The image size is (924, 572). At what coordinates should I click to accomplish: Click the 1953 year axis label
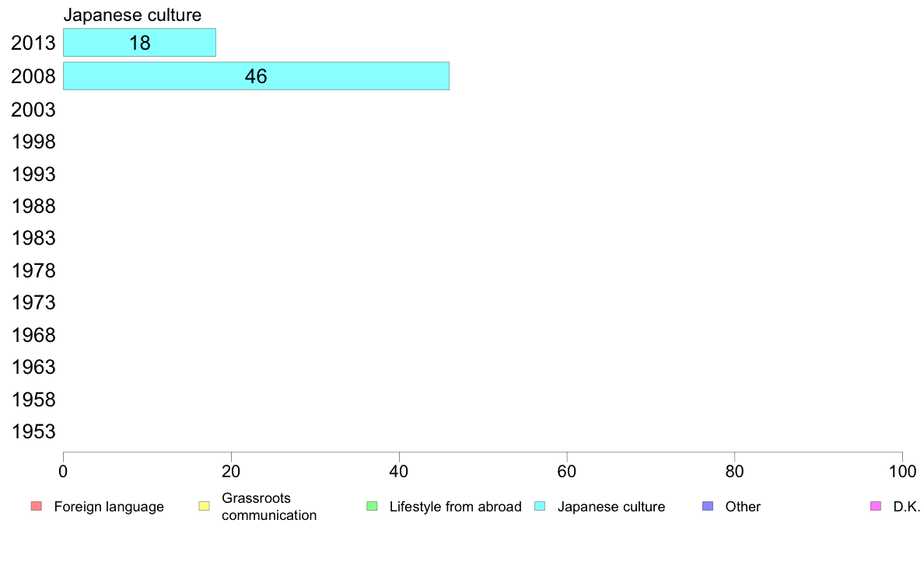point(33,431)
